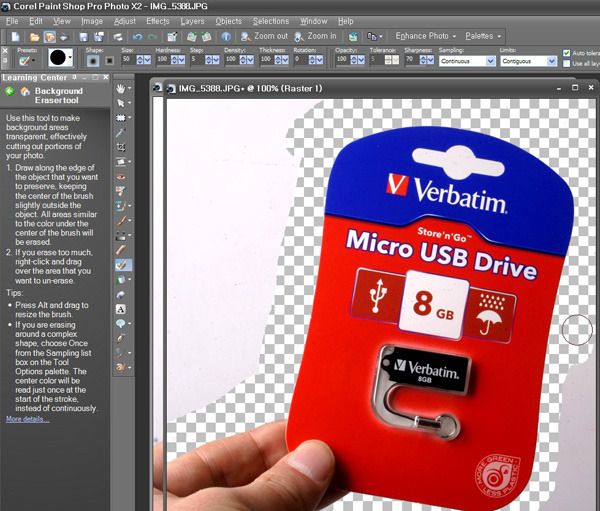Choose the square brush shape
Image resolution: width=600 pixels, height=511 pixels.
click(x=109, y=60)
